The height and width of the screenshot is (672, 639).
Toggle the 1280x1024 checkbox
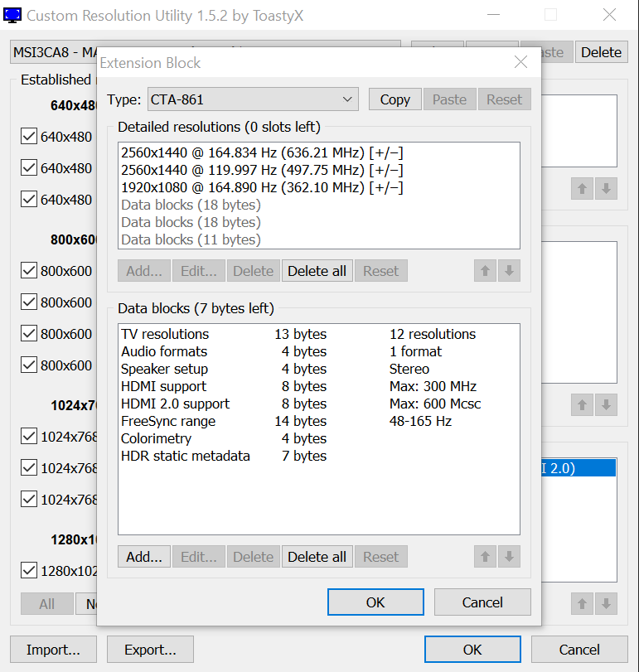click(29, 570)
